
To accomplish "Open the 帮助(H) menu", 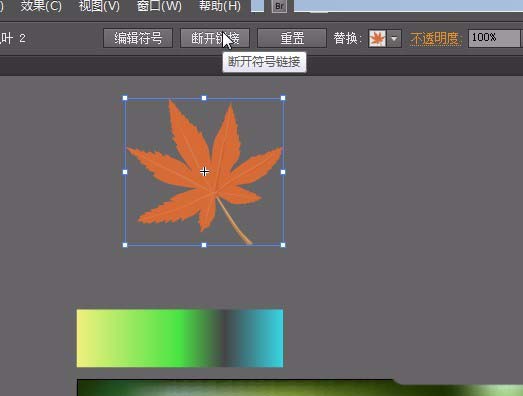I will click(x=220, y=6).
